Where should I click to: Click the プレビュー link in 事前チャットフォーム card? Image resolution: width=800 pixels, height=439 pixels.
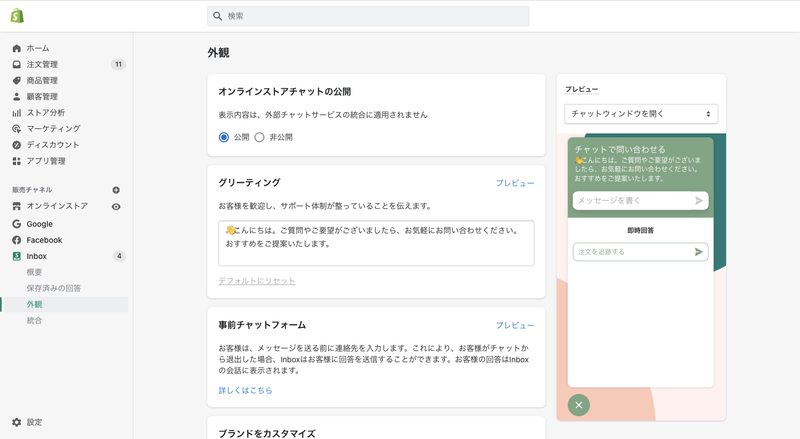(515, 325)
